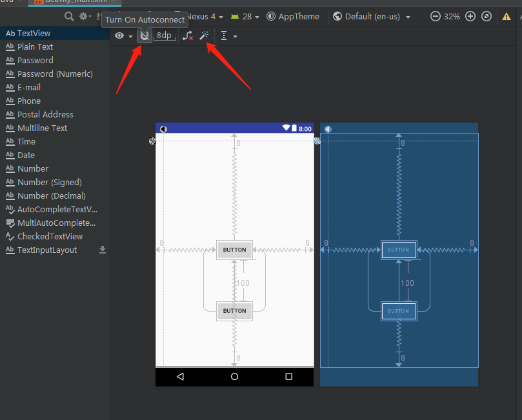This screenshot has height=420, width=522.
Task: Select Number in the palette
Action: (55, 169)
